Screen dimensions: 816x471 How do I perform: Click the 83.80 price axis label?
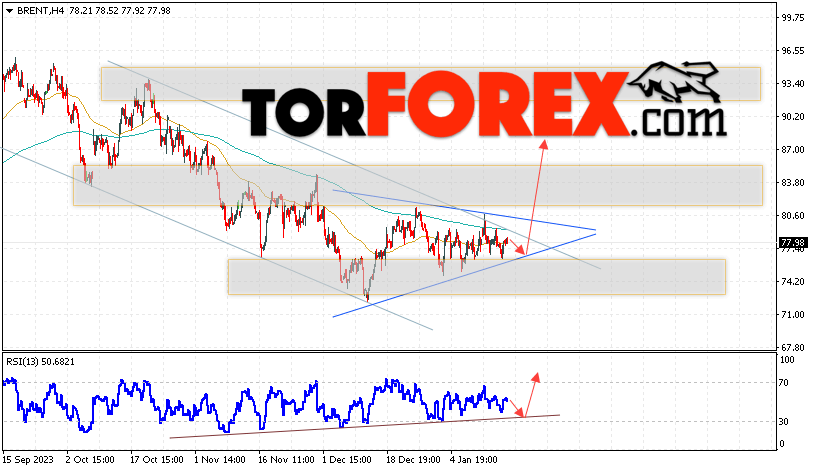coord(793,183)
